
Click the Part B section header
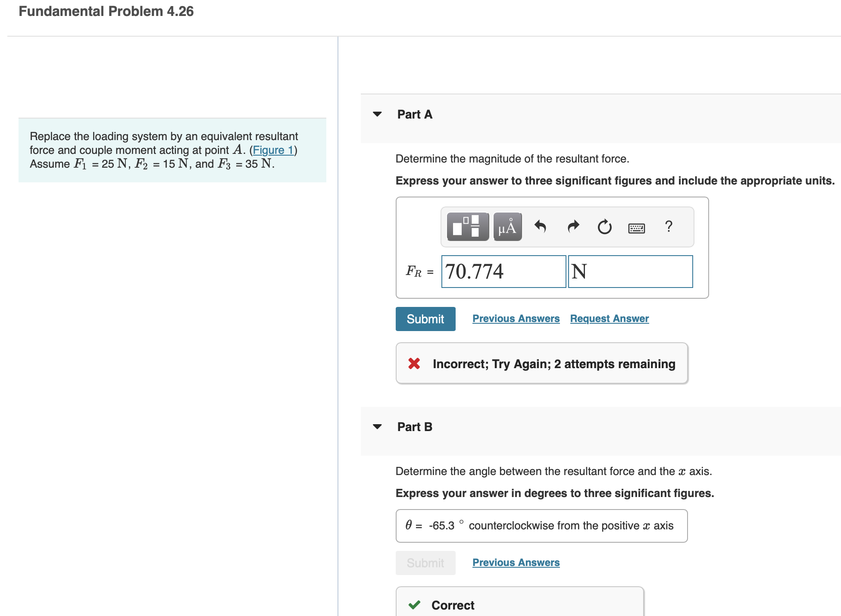pos(414,426)
